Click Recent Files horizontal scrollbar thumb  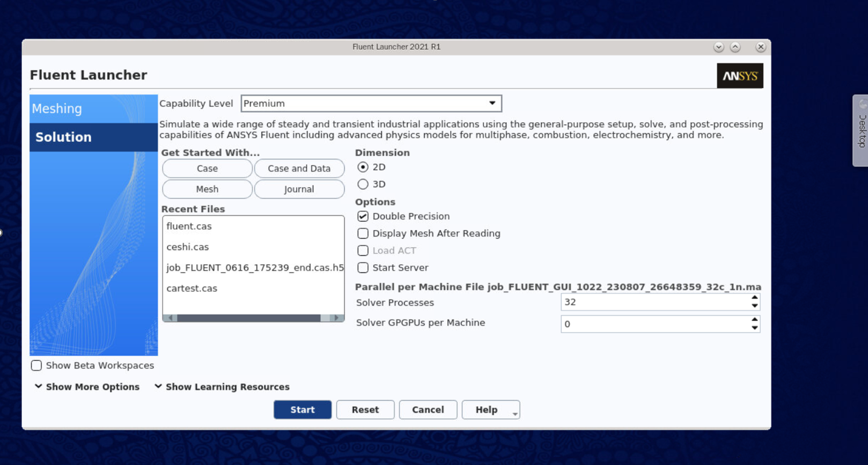coord(249,318)
